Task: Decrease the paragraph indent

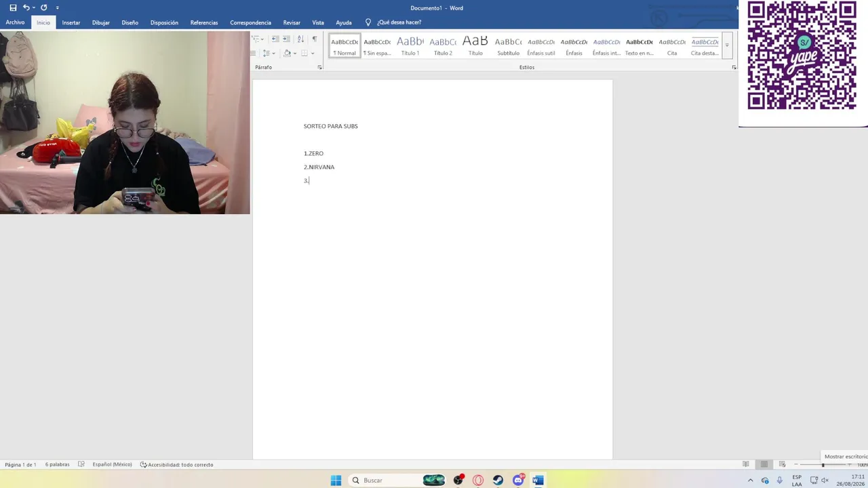Action: click(x=275, y=39)
